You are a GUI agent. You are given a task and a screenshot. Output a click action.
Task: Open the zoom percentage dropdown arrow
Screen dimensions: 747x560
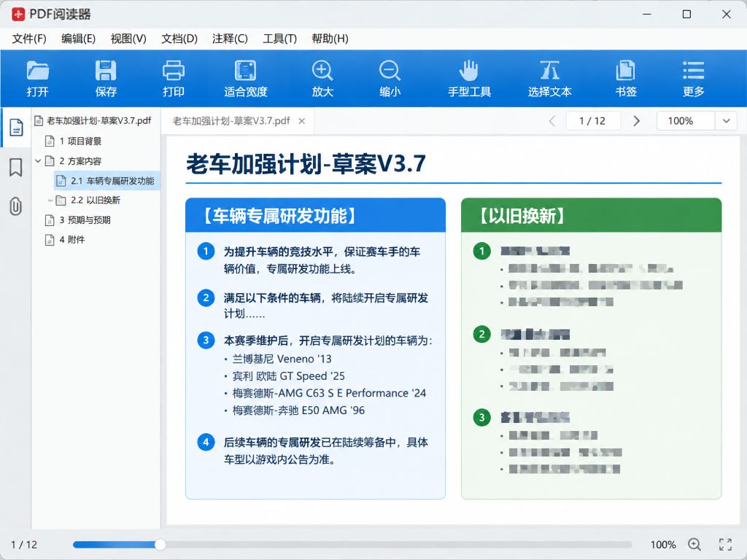[x=726, y=121]
